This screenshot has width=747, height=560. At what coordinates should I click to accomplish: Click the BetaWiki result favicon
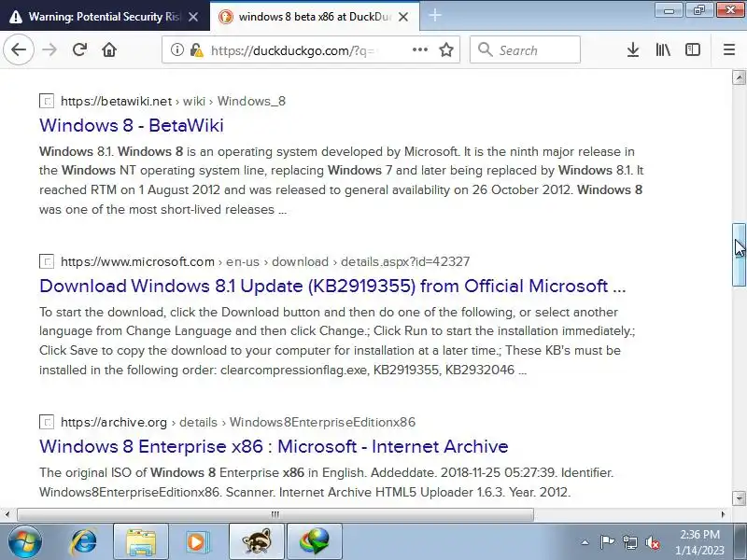[x=46, y=101]
